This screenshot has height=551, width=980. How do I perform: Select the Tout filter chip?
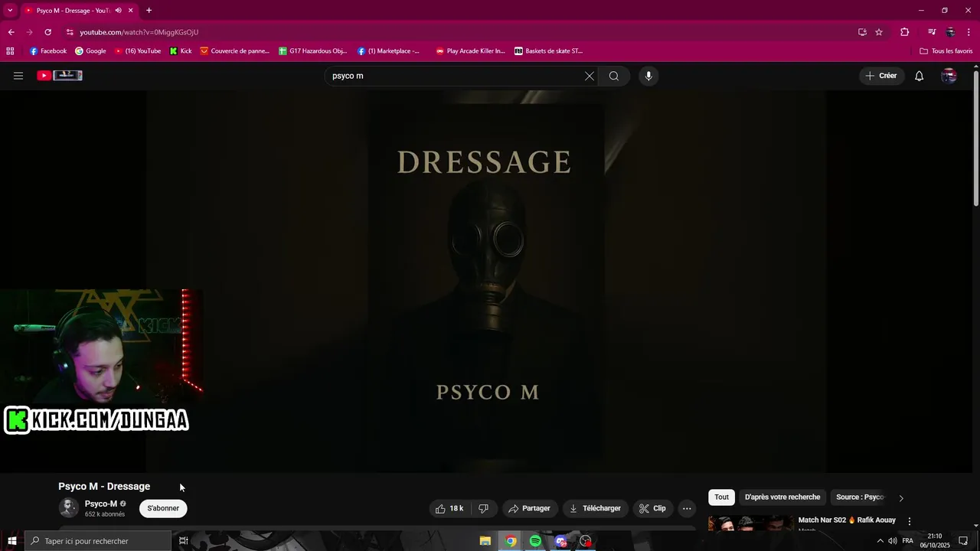(721, 497)
